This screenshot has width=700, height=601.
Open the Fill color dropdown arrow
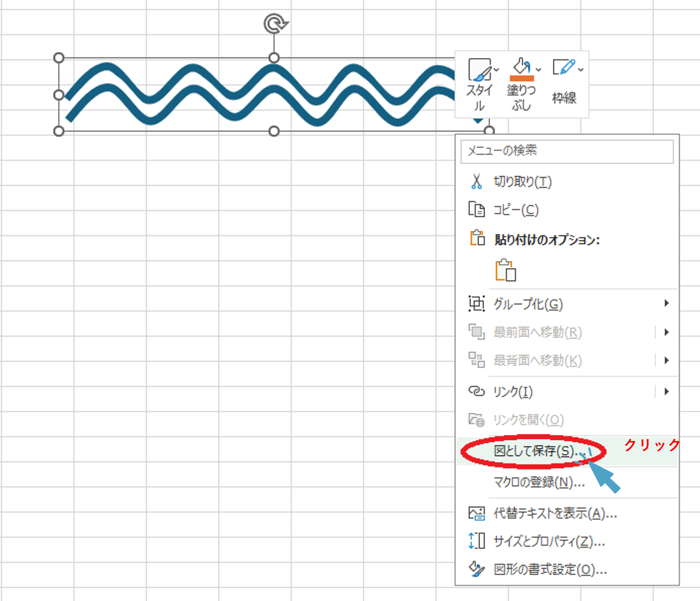(x=539, y=70)
